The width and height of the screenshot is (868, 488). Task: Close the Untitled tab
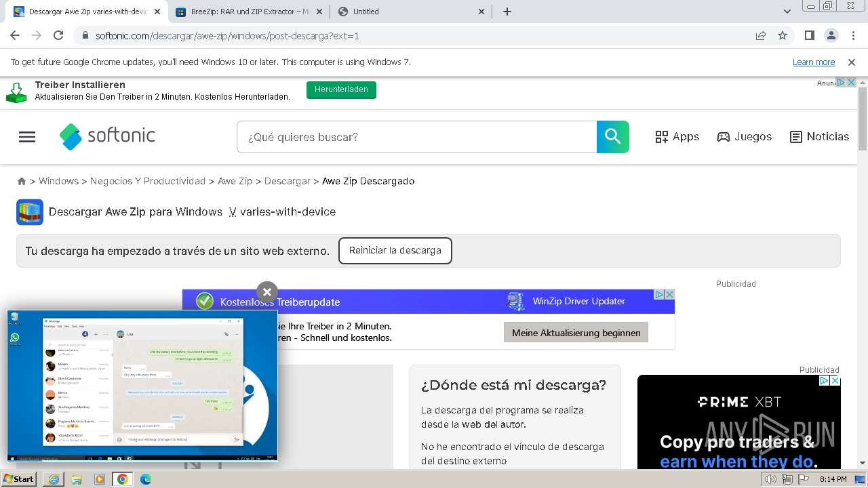482,12
